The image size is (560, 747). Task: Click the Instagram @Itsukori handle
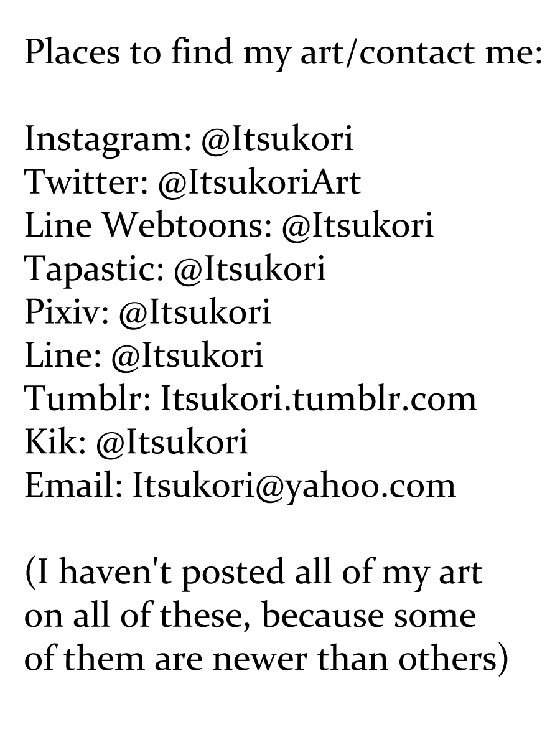277,139
